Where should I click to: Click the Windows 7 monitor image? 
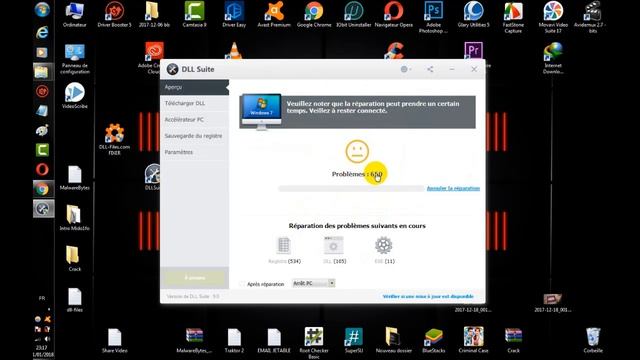coord(262,112)
